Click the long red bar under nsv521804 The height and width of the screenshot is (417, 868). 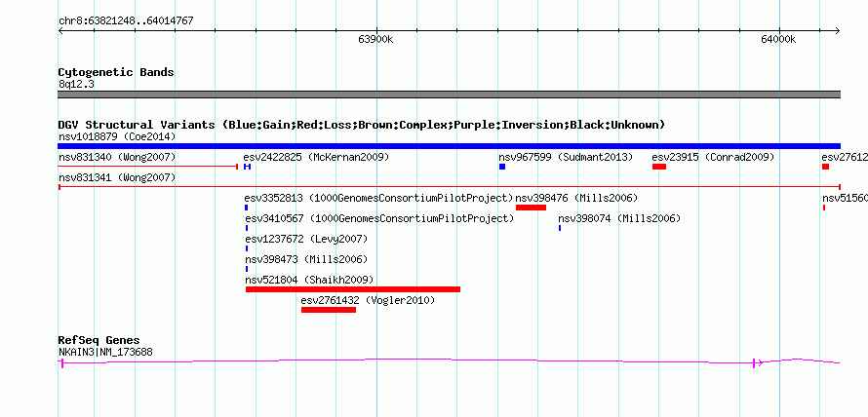coord(353,289)
